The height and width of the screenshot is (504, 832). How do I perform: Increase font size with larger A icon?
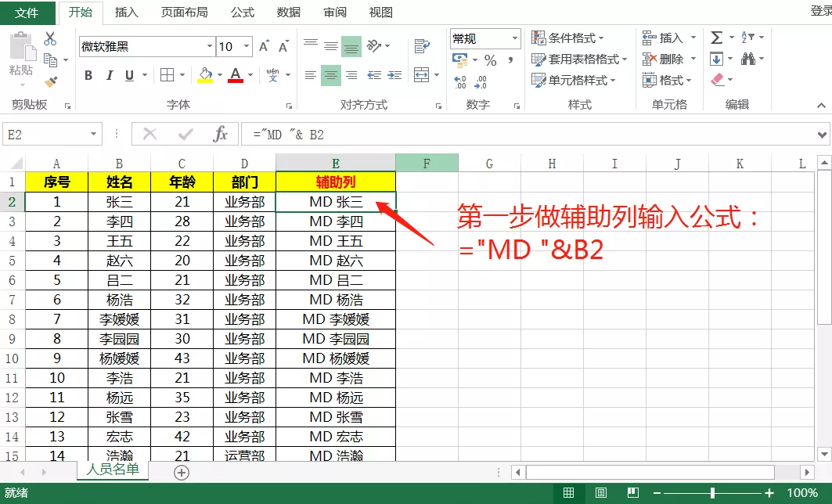click(264, 47)
